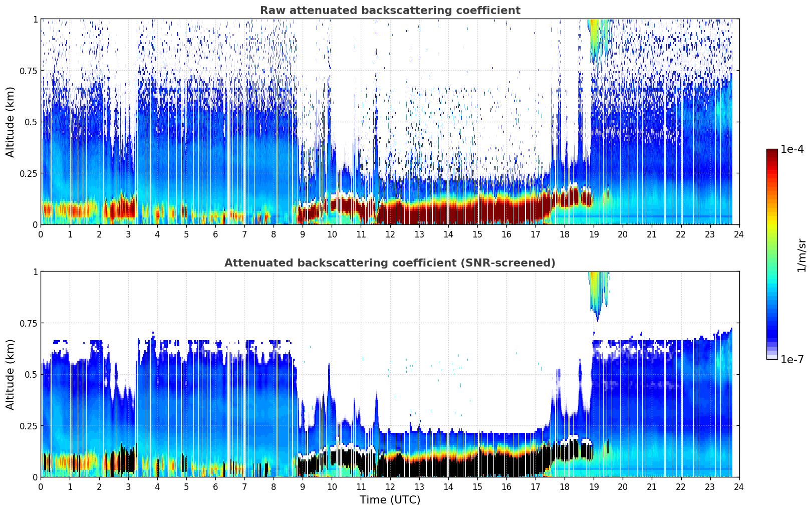Select the title 'Attenuated backscattering coefficient (SNR-screened)'
Screen dimensions: 812x511
tap(390, 263)
